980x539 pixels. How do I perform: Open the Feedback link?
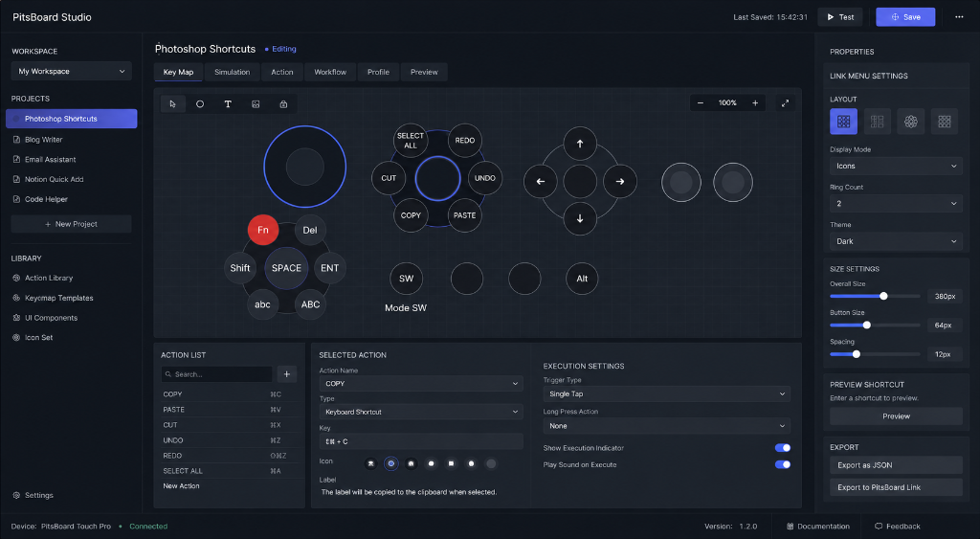[x=898, y=527]
